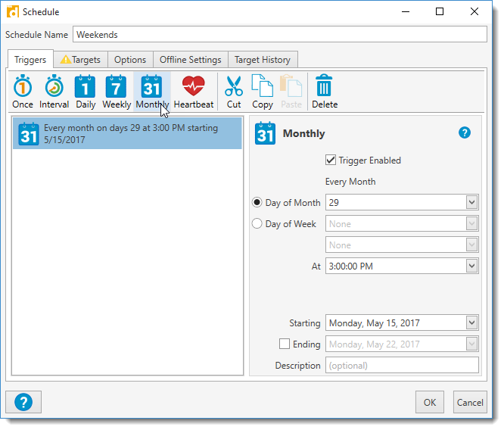Select the Day of Week radio button

tap(257, 223)
